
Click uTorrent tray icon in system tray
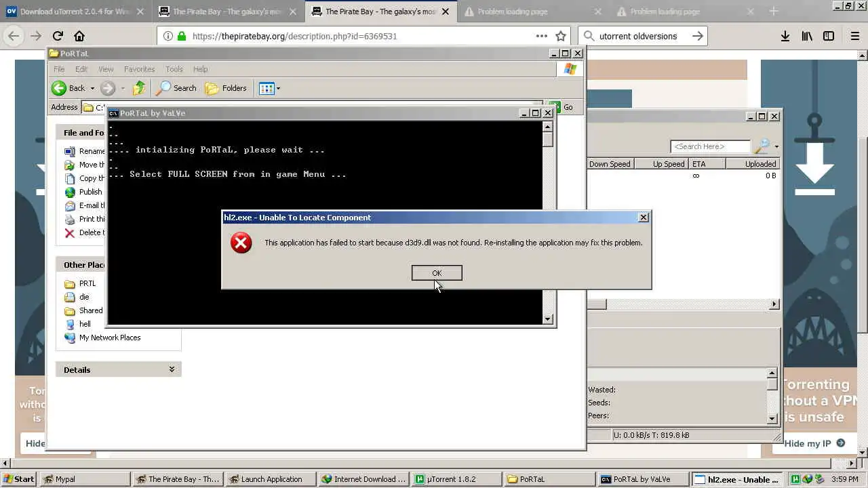(x=795, y=479)
